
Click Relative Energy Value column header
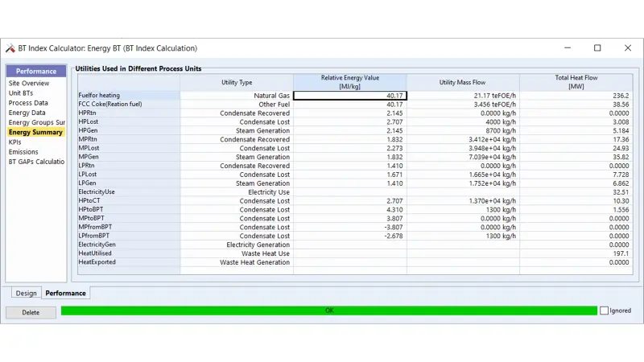coord(350,82)
